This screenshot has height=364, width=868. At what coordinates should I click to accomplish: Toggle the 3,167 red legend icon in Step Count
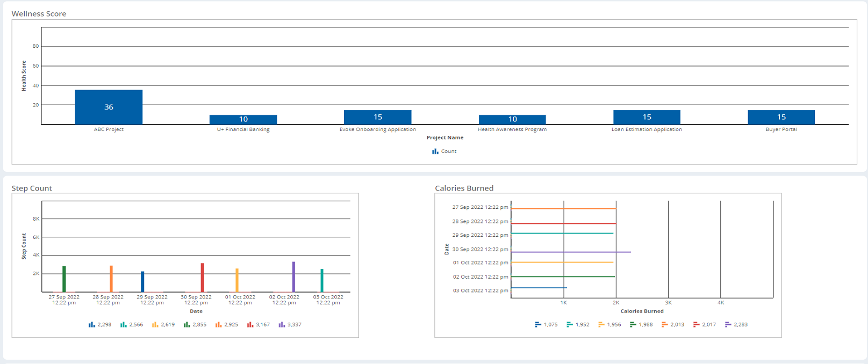click(x=250, y=325)
